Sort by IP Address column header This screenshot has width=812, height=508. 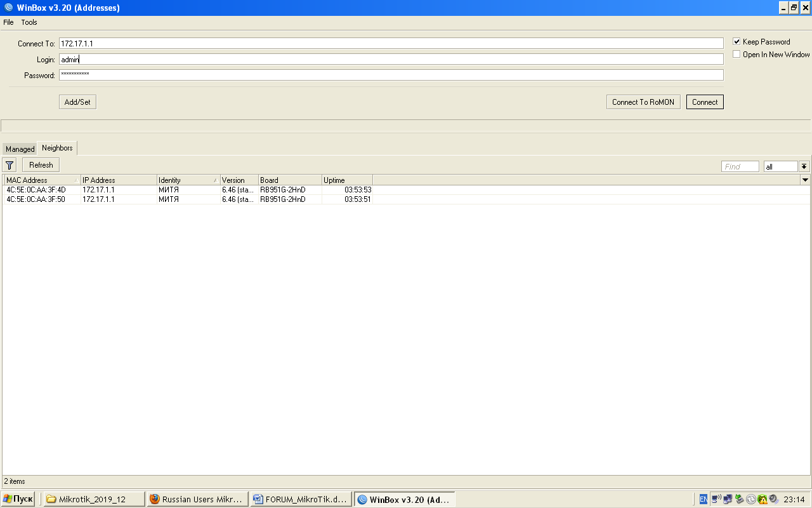coord(119,180)
